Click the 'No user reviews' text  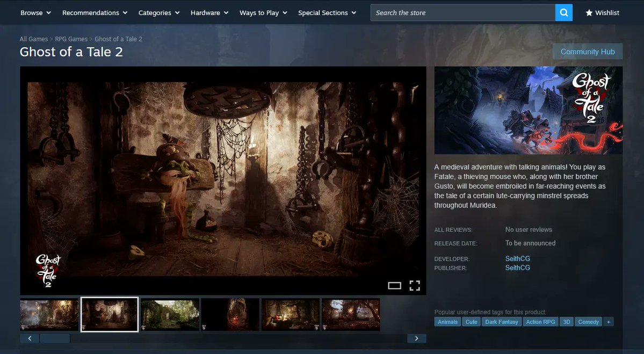click(x=529, y=229)
